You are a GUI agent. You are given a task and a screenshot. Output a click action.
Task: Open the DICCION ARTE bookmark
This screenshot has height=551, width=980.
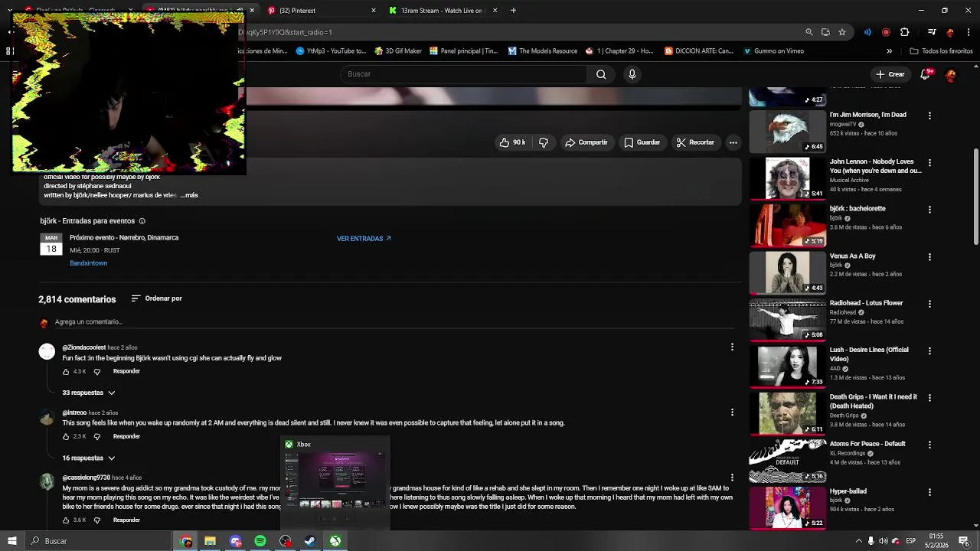(698, 51)
